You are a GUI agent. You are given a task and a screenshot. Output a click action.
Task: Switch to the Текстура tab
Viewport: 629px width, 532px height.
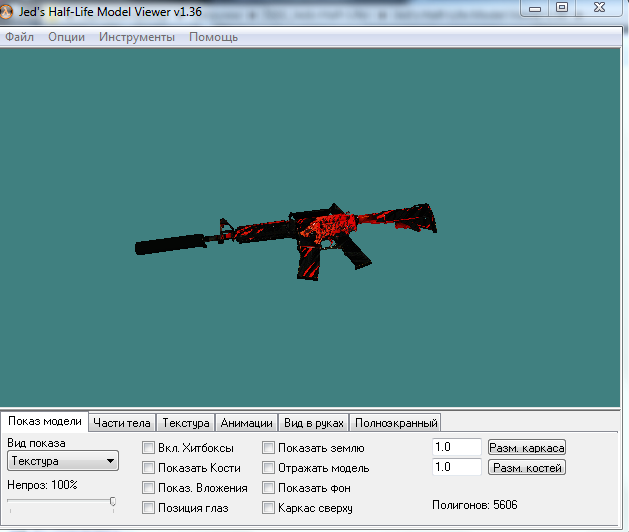pyautogui.click(x=186, y=423)
